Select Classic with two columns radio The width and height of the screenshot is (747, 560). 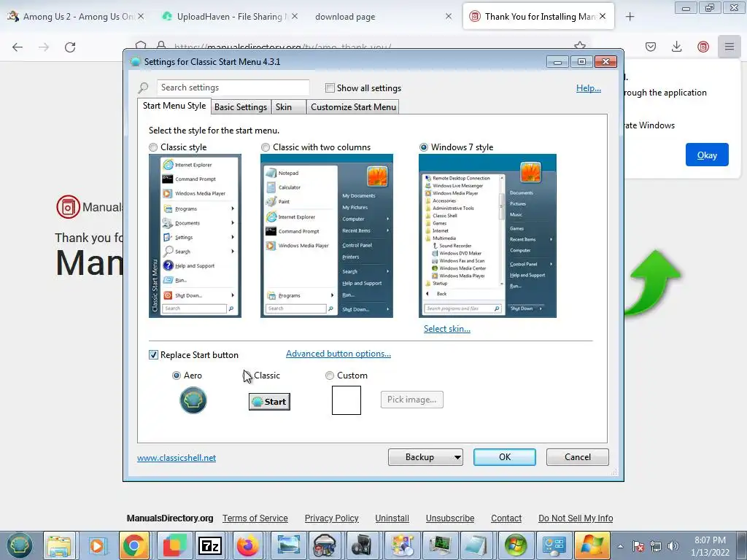(266, 147)
